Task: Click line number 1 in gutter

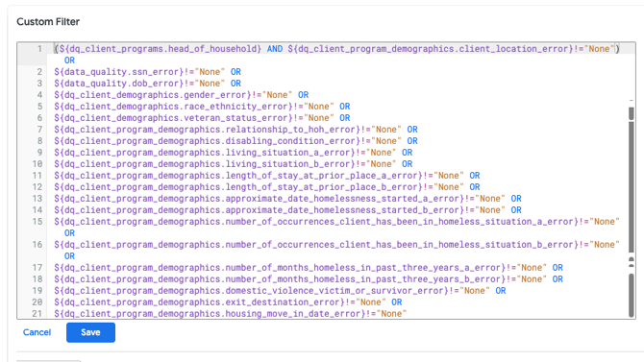Action: click(x=39, y=49)
